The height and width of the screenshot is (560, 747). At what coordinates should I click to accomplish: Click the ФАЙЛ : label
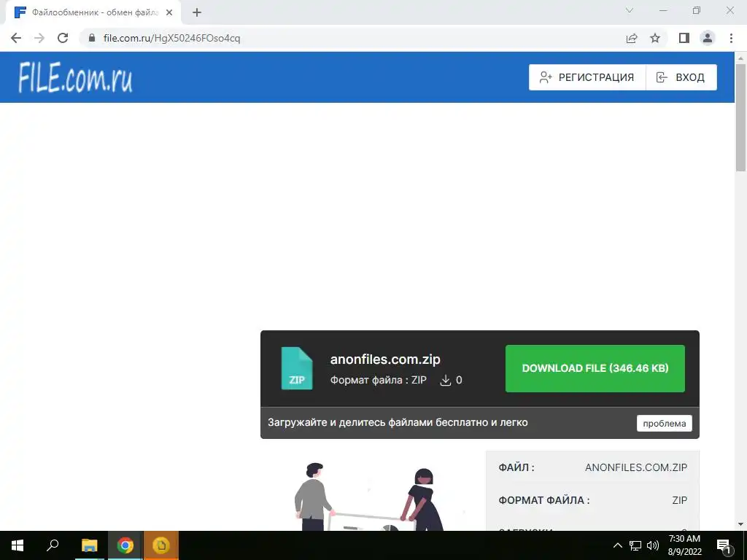tap(516, 467)
